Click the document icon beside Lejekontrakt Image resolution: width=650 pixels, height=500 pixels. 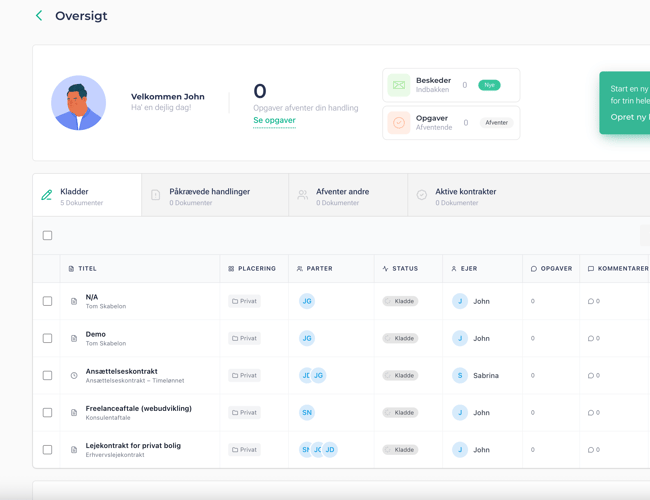click(74, 449)
